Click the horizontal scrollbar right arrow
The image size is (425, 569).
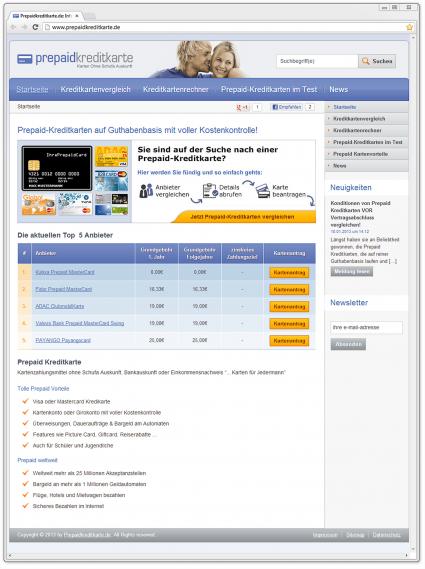[406, 556]
